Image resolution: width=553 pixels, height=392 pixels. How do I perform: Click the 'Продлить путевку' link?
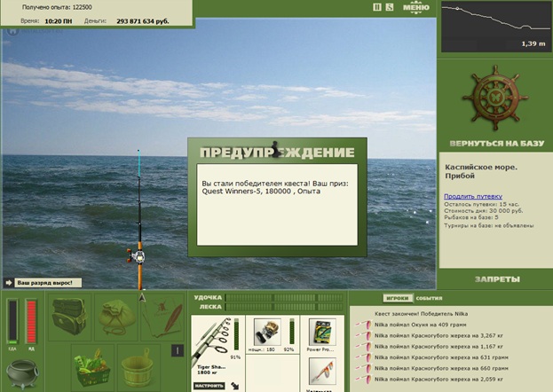[473, 196]
